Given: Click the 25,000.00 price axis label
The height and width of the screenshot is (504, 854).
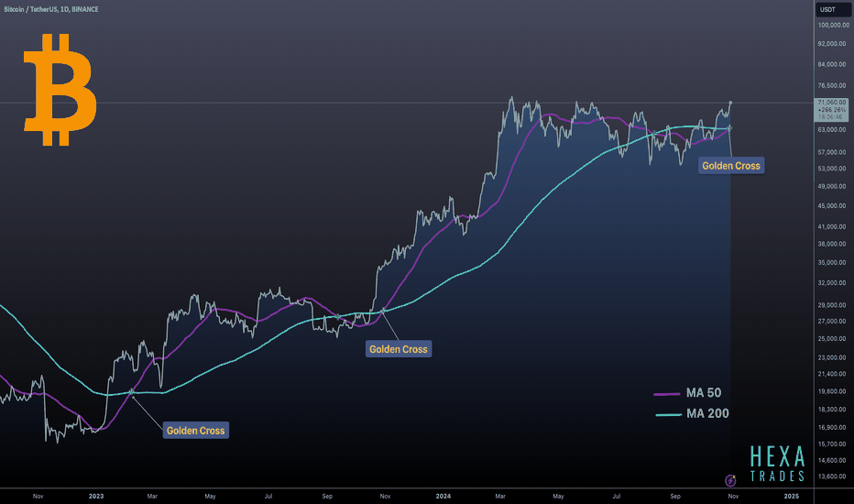Looking at the screenshot, I should coord(833,339).
